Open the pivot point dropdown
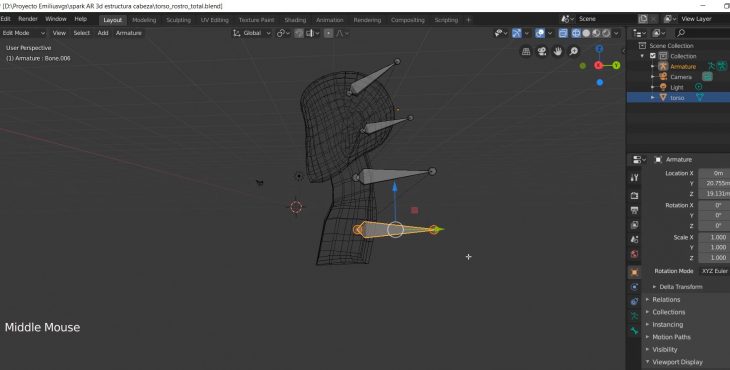730x370 pixels. 283,33
